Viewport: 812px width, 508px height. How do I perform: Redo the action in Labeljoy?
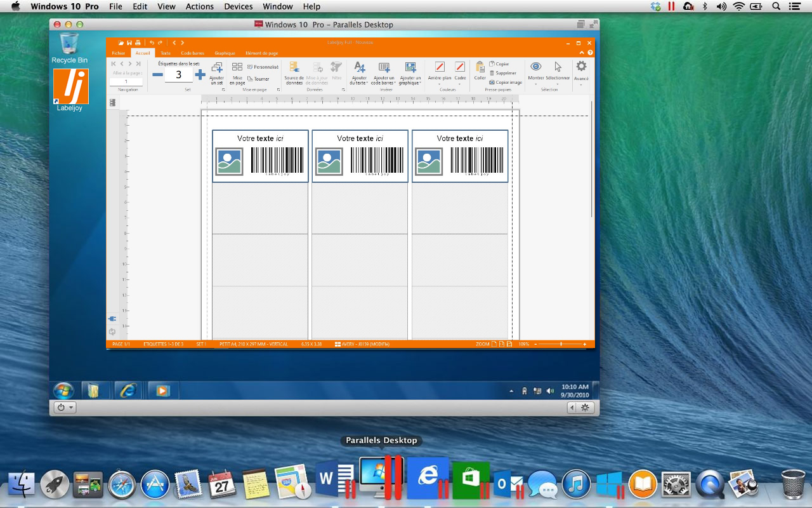click(x=160, y=43)
